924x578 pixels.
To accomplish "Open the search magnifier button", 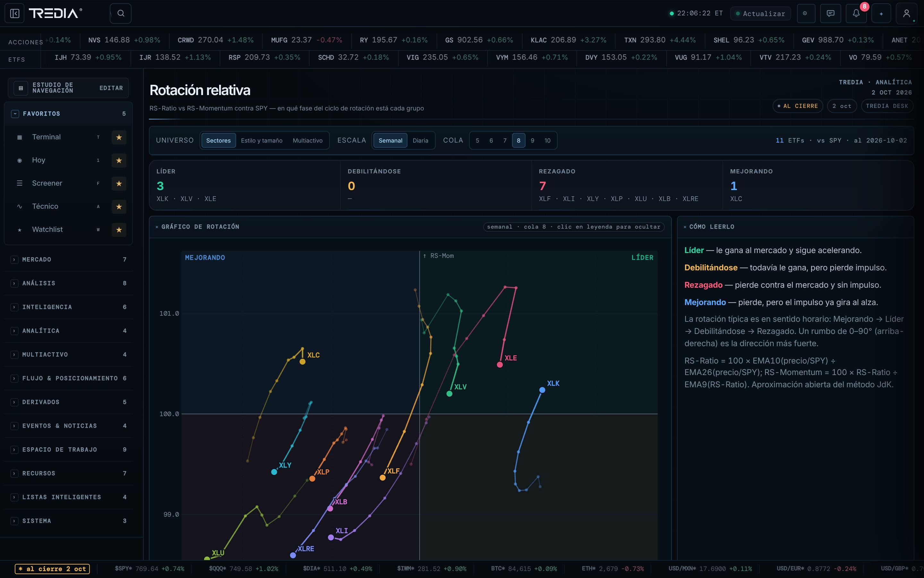I will 121,13.
